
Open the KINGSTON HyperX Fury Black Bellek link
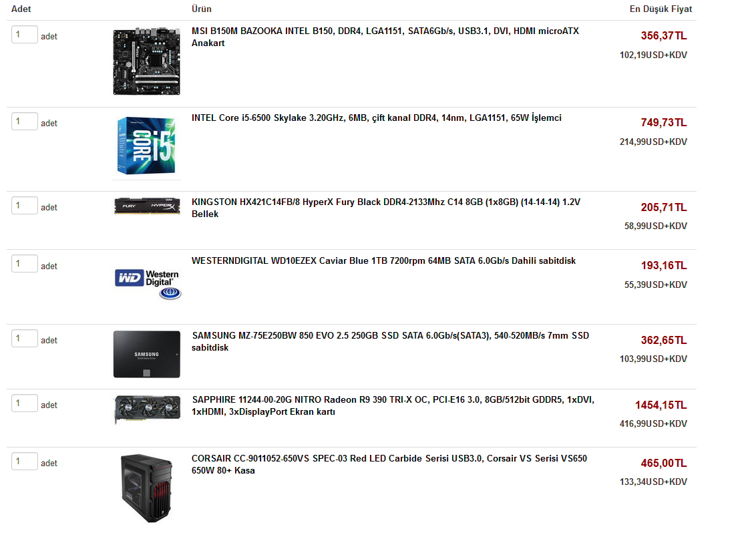tap(386, 208)
